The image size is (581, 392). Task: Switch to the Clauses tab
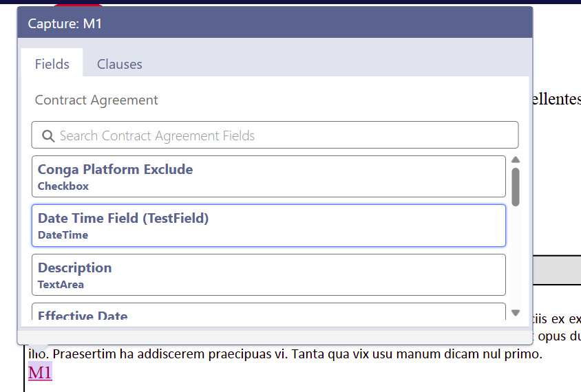click(x=119, y=64)
